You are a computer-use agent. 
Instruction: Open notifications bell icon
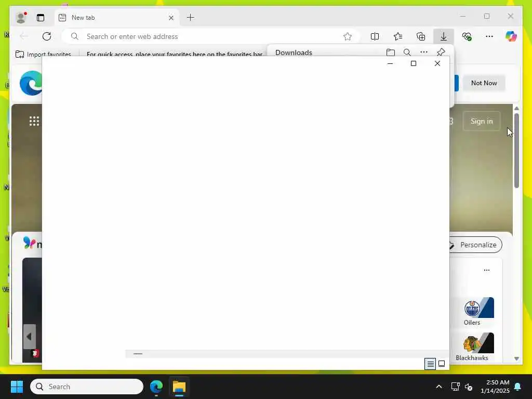(518, 387)
